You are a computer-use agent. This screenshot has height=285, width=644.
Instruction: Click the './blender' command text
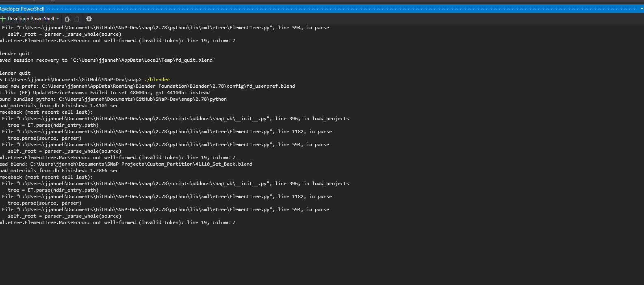(157, 80)
